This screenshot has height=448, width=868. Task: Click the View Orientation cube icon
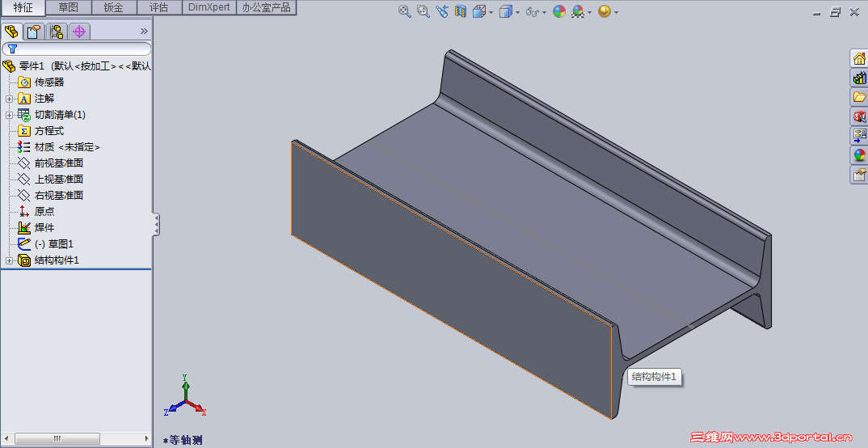pyautogui.click(x=478, y=11)
